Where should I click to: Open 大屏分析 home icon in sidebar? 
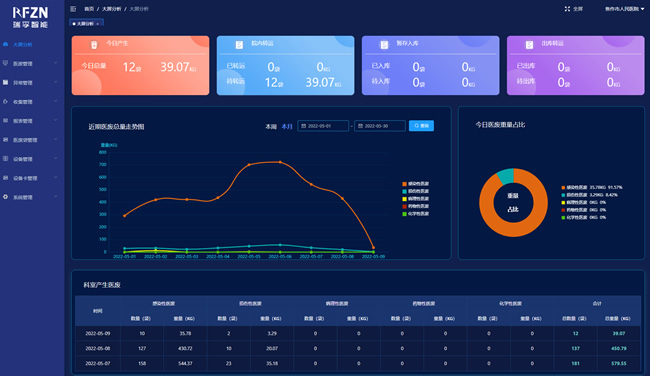[x=5, y=44]
